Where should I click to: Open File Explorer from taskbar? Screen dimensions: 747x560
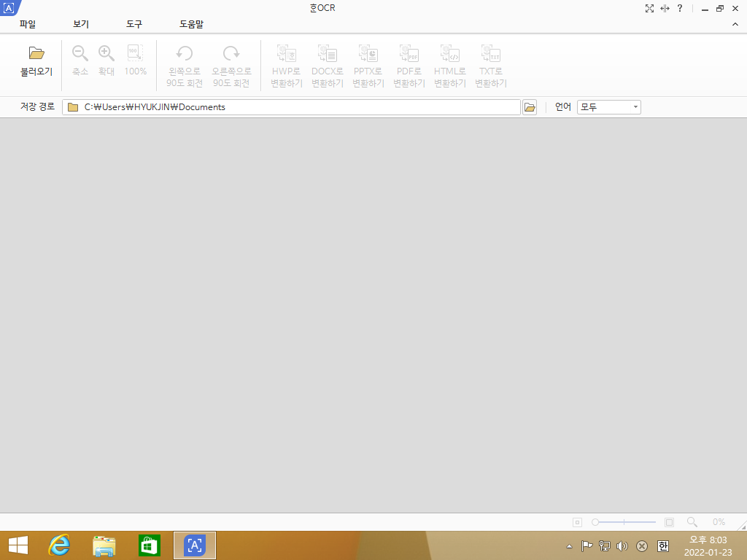pyautogui.click(x=104, y=545)
